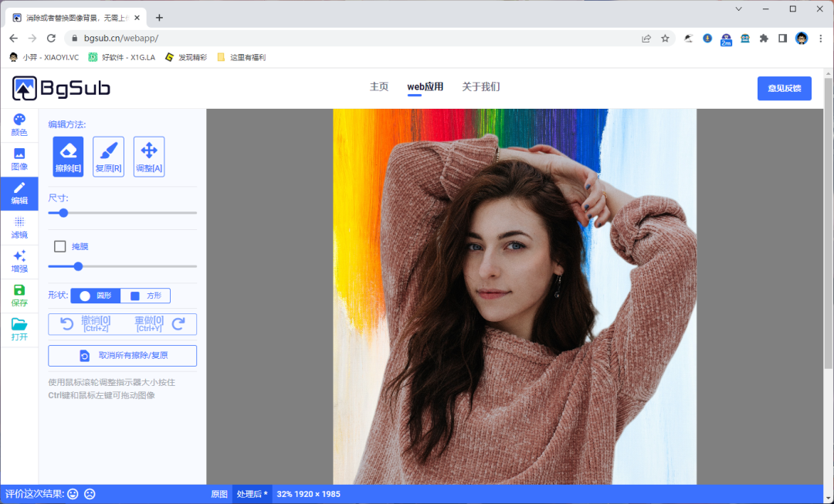Rate the result with the sad face
This screenshot has width=834, height=504.
(x=90, y=494)
